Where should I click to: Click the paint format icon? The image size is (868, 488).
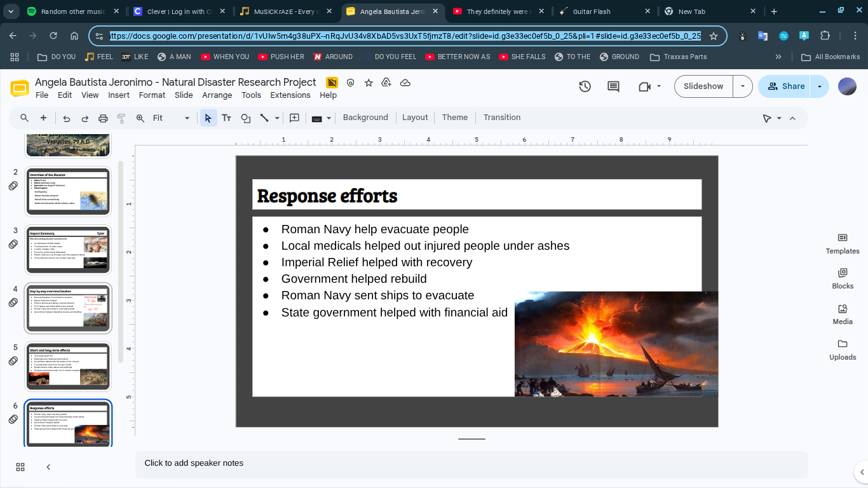121,118
